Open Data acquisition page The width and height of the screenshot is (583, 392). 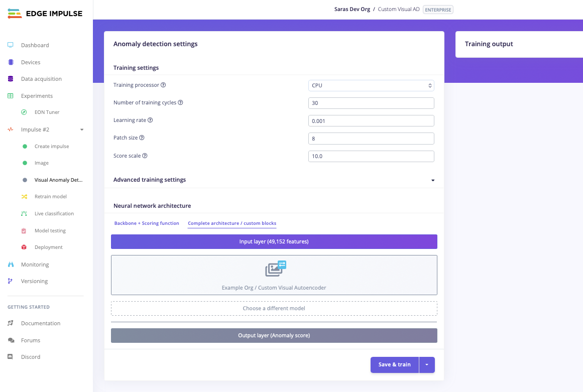41,79
